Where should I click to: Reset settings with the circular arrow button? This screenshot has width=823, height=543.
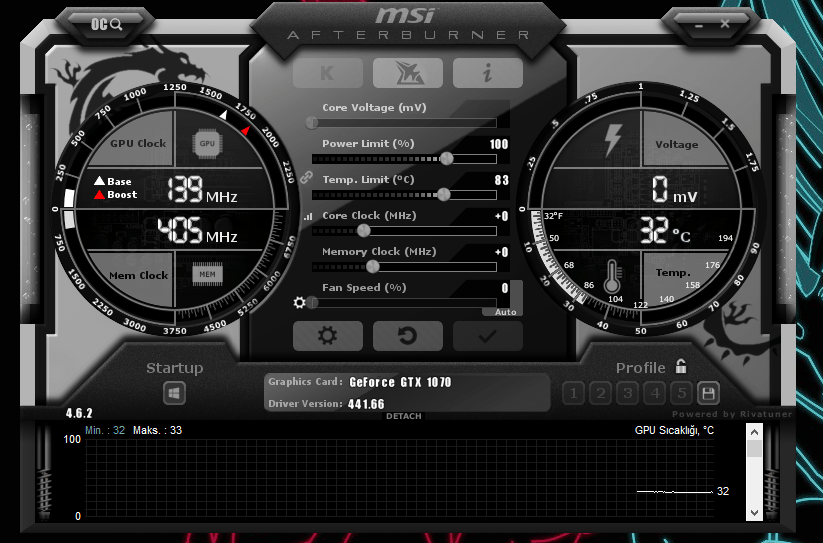pyautogui.click(x=408, y=336)
